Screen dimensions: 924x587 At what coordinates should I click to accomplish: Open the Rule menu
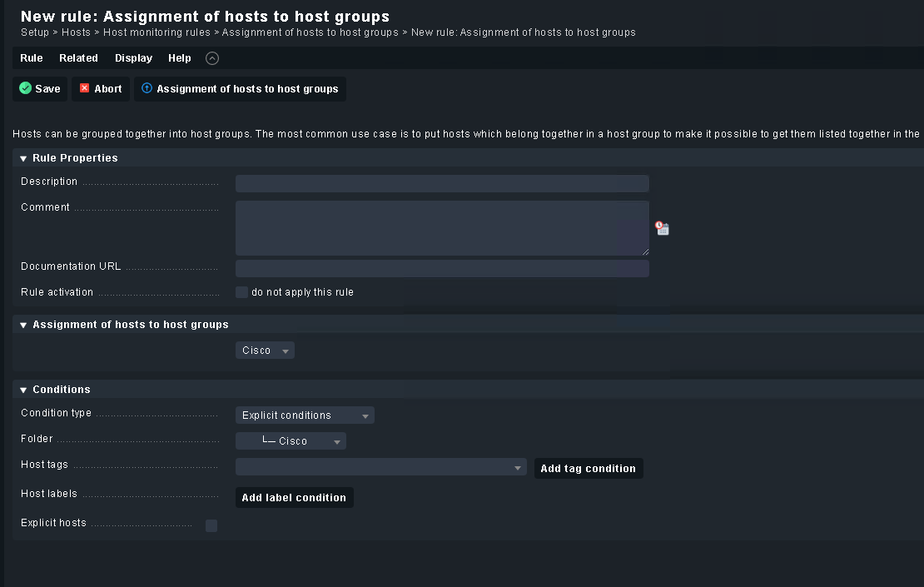pos(32,58)
